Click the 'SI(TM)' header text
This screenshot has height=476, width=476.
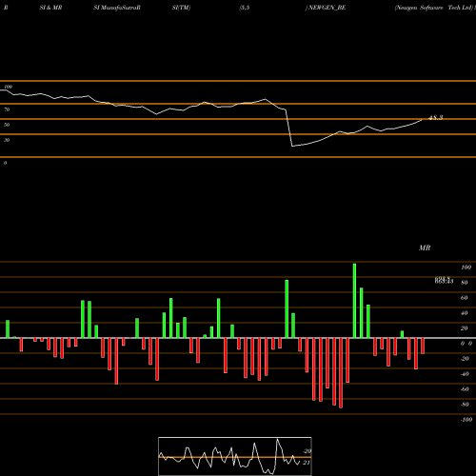click(x=181, y=8)
